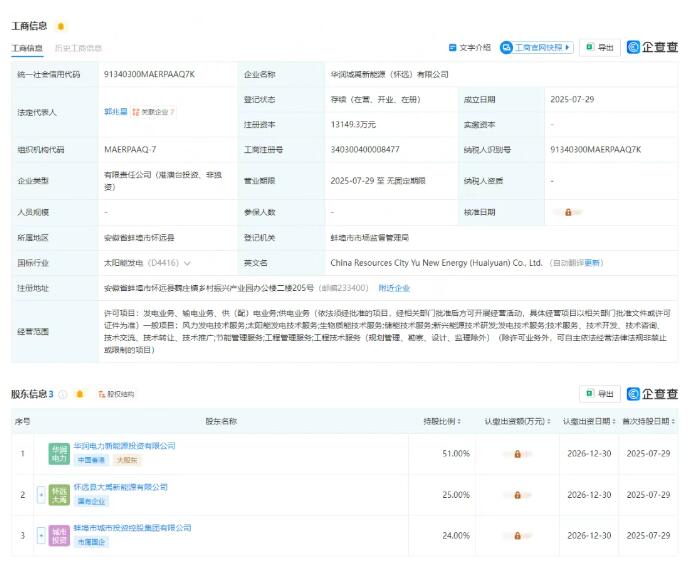The height and width of the screenshot is (570, 696).
Task: Switch to 历史工商信息 tab
Action: click(x=78, y=48)
